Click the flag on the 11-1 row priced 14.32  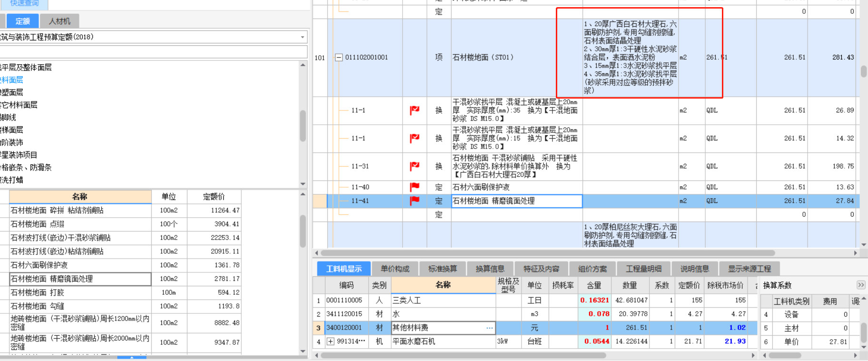[414, 138]
